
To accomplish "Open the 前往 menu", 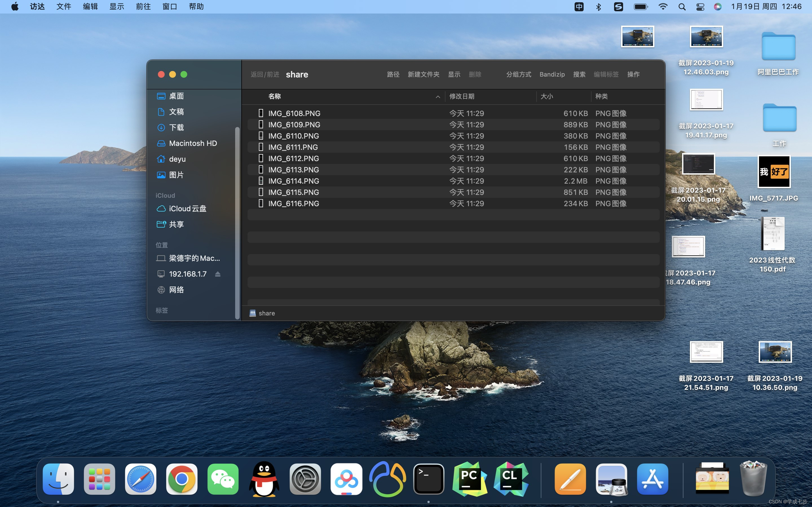I will pos(143,7).
